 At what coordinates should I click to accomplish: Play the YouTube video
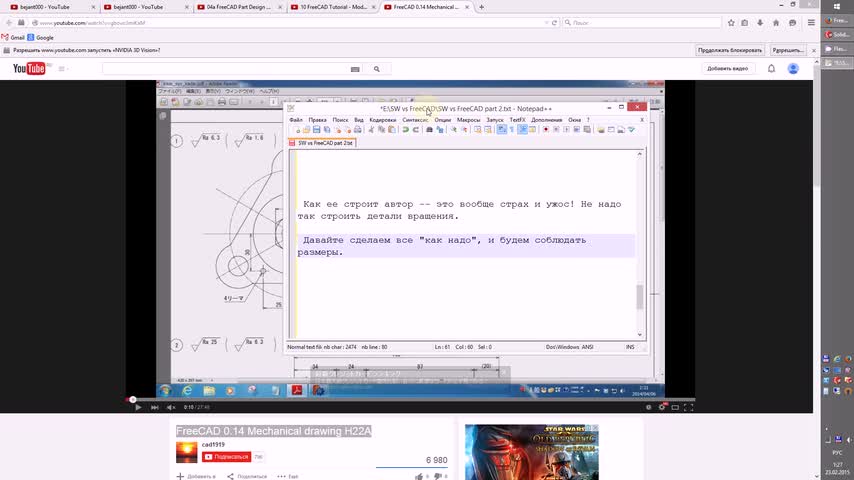coord(138,407)
